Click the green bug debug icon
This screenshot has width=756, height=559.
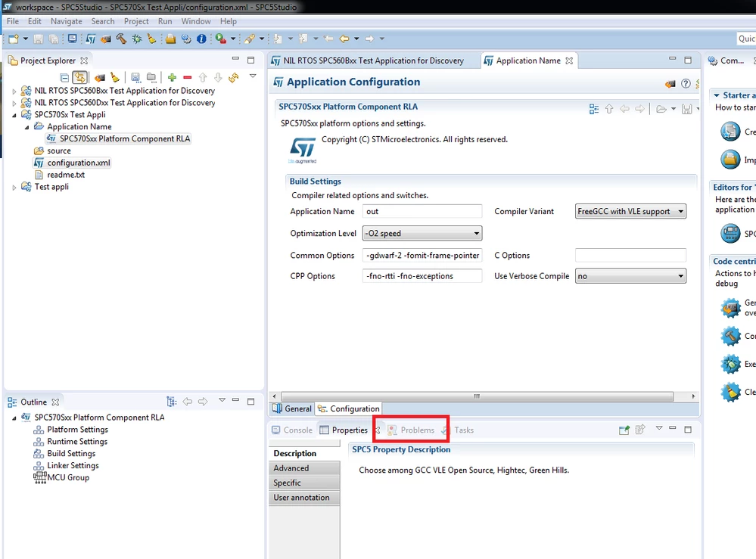(x=137, y=39)
